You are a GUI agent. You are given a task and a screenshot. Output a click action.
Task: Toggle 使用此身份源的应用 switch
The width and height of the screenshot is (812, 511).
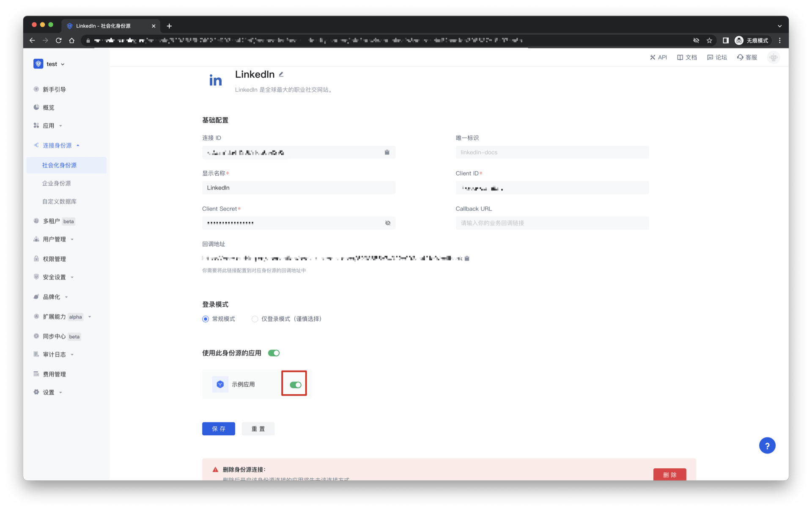274,353
